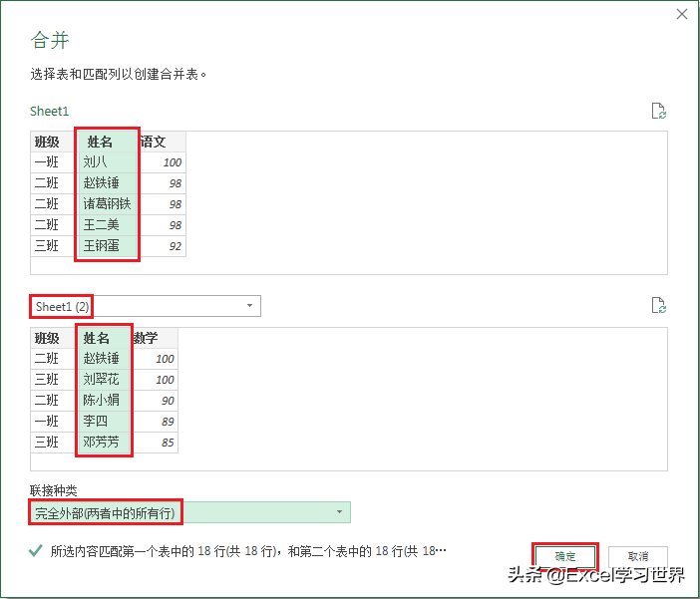The height and width of the screenshot is (599, 700).
Task: Open the Sheet1 (2) table dropdown
Action: (x=146, y=306)
